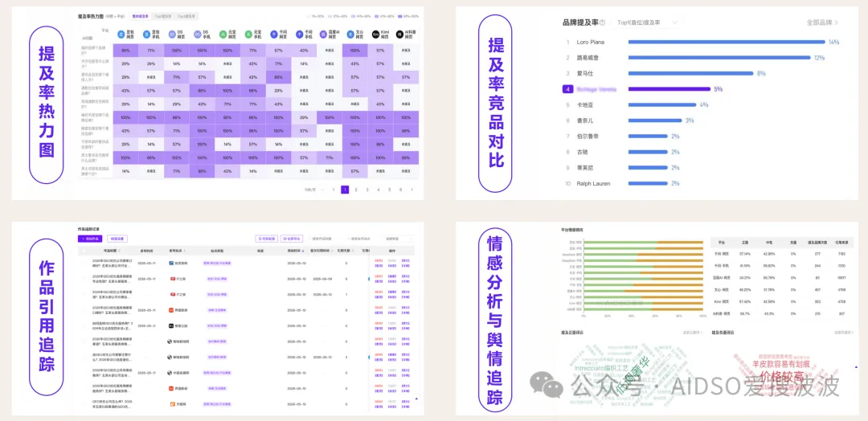Screen dimensions: 868x421
Task: Select heatmap pagination page 4
Action: [378, 190]
